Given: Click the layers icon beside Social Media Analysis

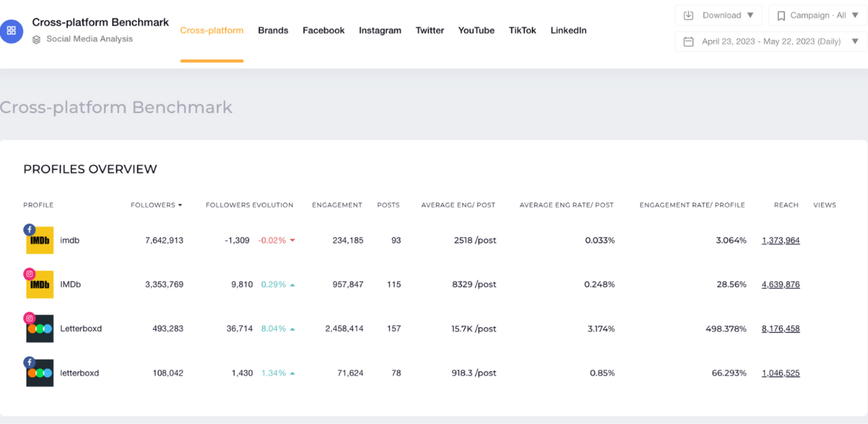Looking at the screenshot, I should coord(36,40).
